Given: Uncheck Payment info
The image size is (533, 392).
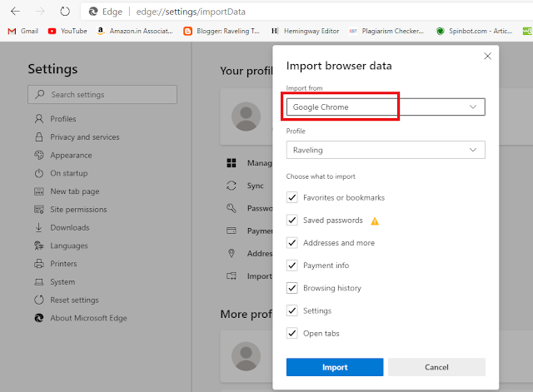Looking at the screenshot, I should pyautogui.click(x=292, y=265).
